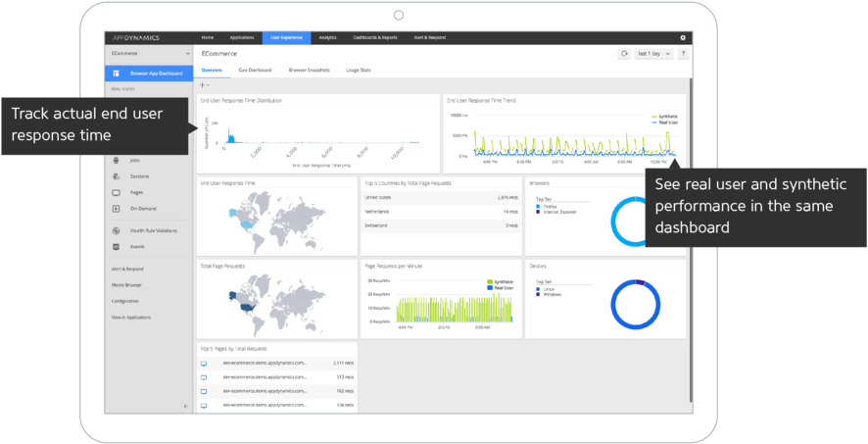Expand the add widget plus dropdown
This screenshot has height=444, width=868.
206,85
